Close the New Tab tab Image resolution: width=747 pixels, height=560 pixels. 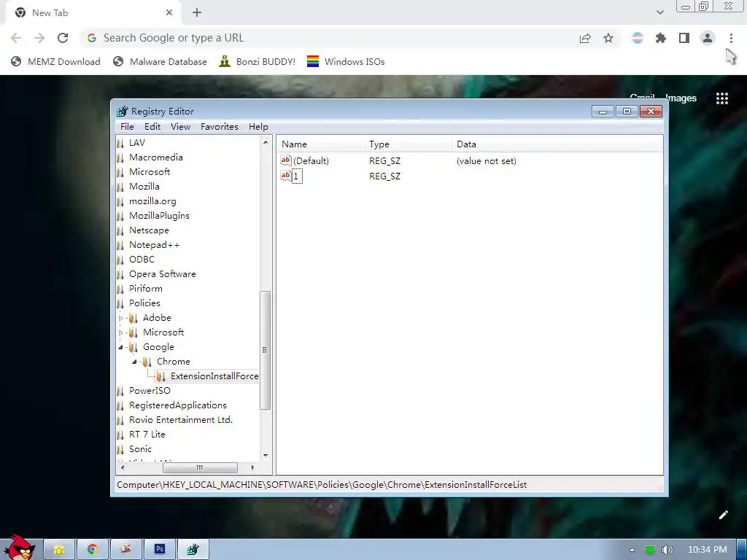(x=169, y=13)
